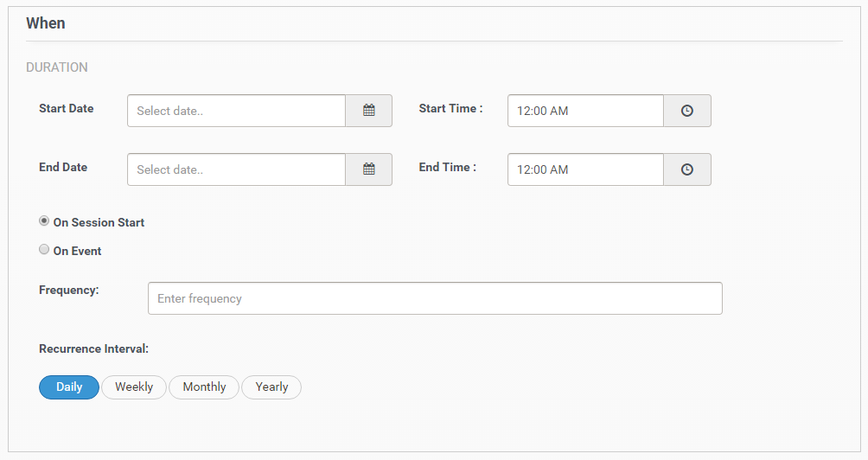
Task: Click the End Date label text
Action: coord(63,168)
